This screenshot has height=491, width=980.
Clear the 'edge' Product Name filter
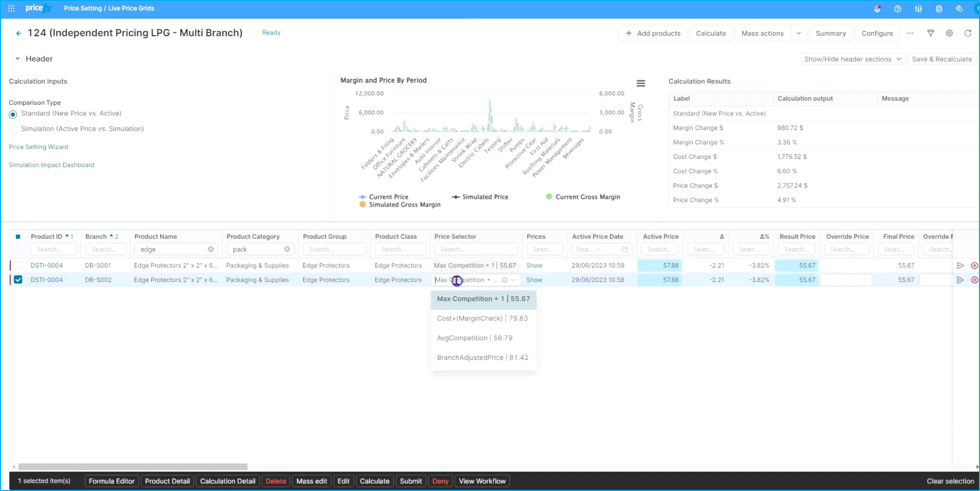pos(211,250)
